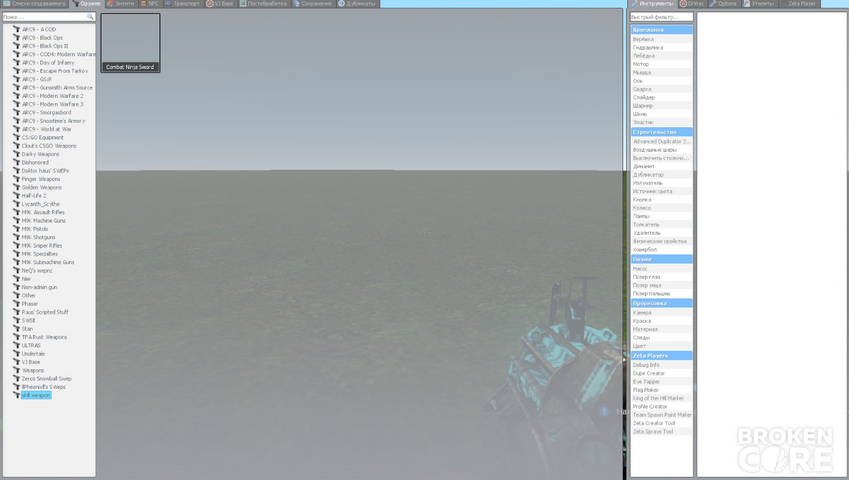
Task: Select the skill weapon category
Action: (36, 396)
